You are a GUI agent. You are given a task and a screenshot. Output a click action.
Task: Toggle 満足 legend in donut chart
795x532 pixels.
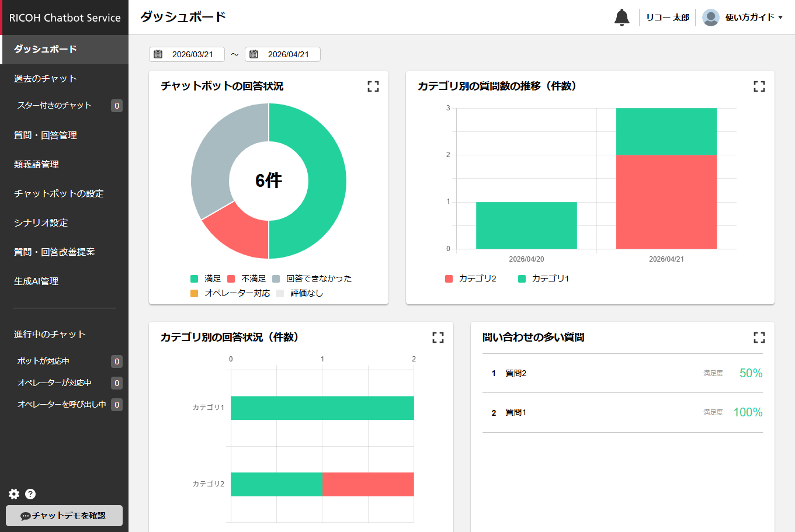click(206, 279)
